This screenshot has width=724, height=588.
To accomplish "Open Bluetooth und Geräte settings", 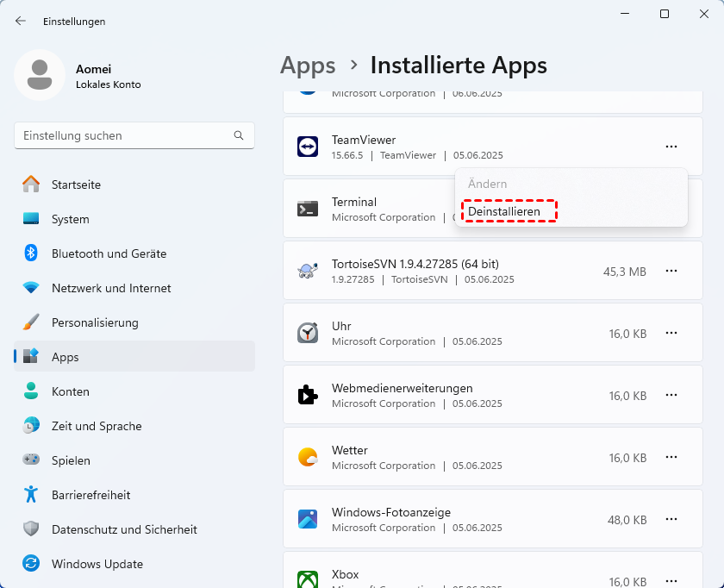I will point(109,253).
